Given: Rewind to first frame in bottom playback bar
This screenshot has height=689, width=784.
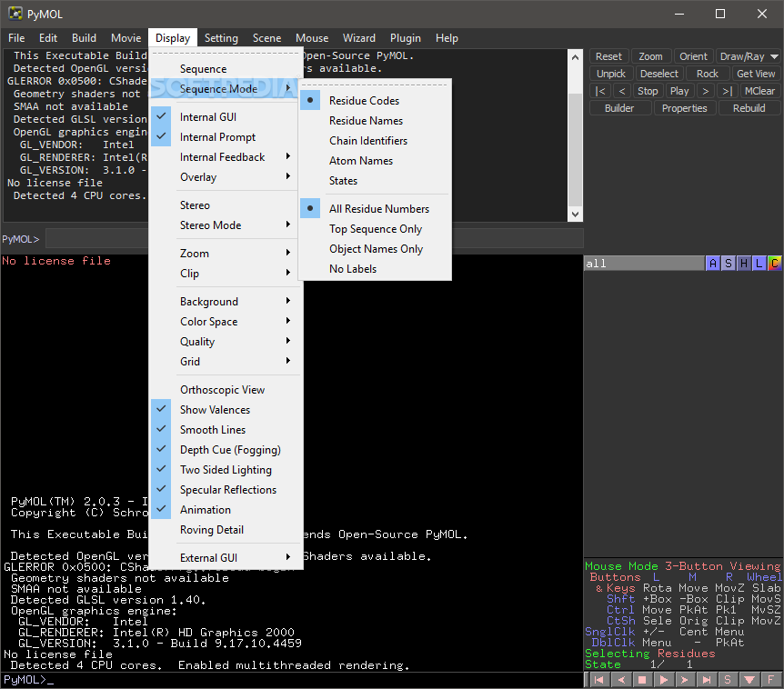Looking at the screenshot, I should [600, 680].
